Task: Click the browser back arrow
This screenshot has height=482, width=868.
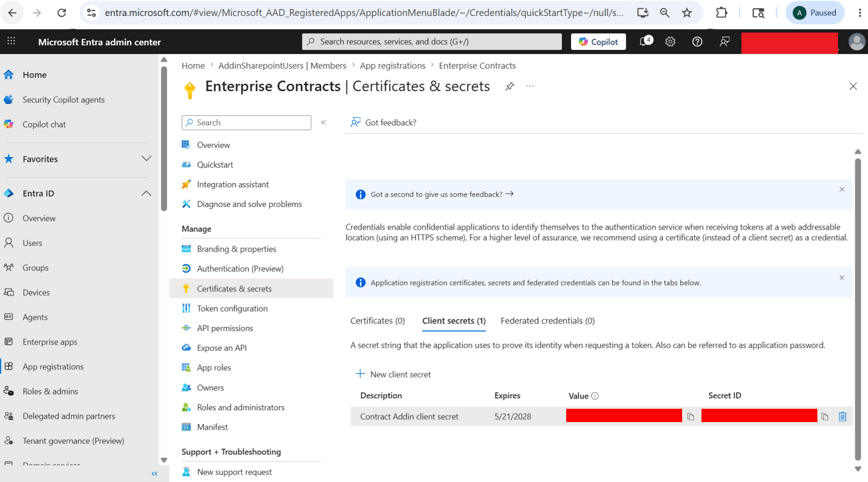Action: (x=13, y=13)
